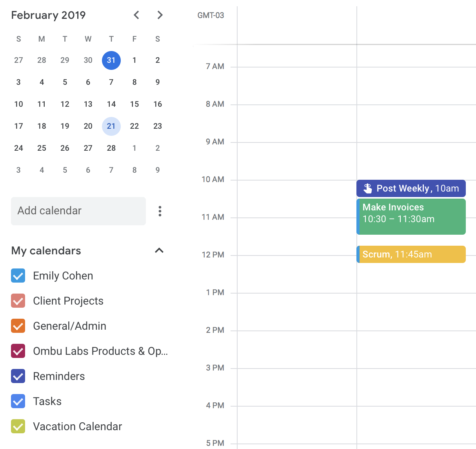
Task: Disable the Reminders calendar
Action: point(18,376)
